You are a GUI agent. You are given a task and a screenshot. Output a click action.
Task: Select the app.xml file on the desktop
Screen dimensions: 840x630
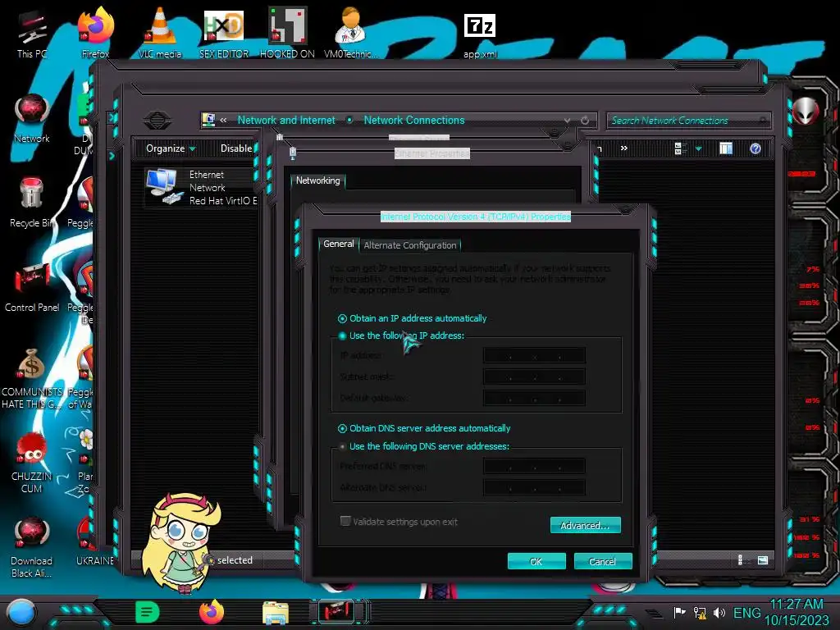point(479,35)
